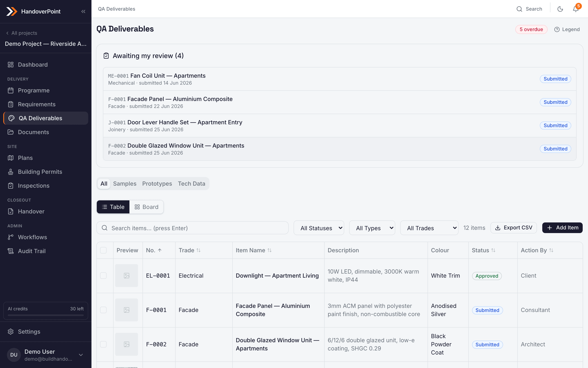Switch to Board view

146,207
